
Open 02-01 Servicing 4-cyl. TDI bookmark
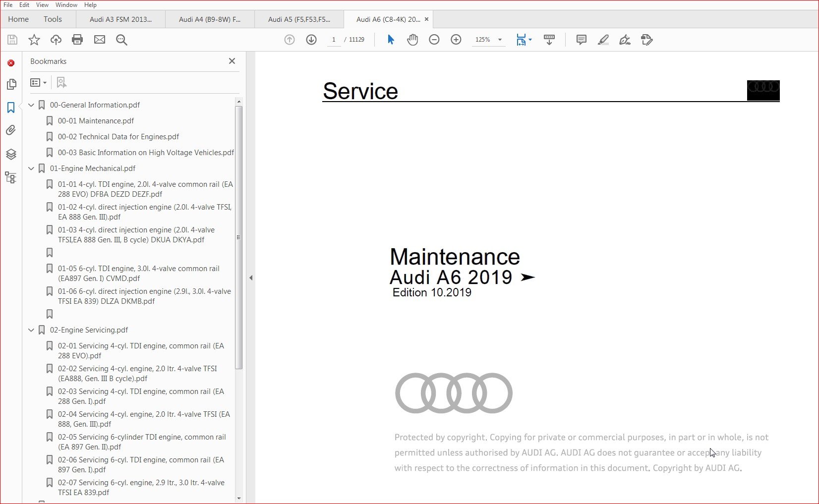141,351
